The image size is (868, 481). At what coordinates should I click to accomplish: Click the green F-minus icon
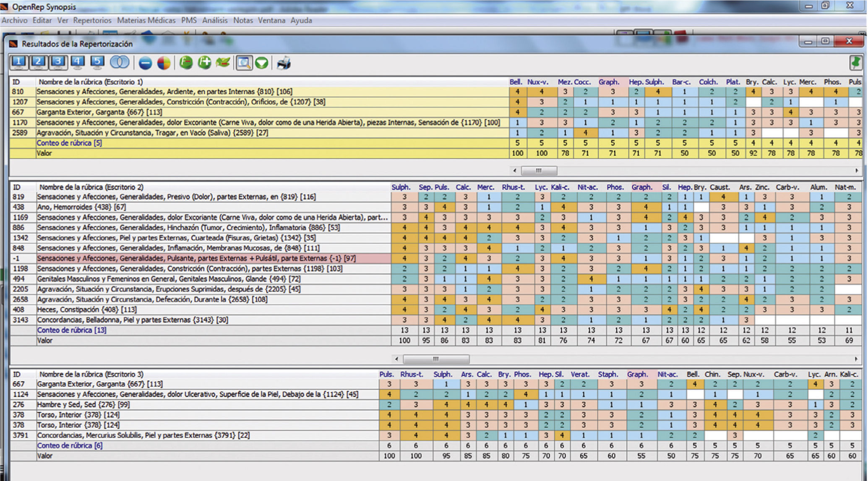[186, 63]
